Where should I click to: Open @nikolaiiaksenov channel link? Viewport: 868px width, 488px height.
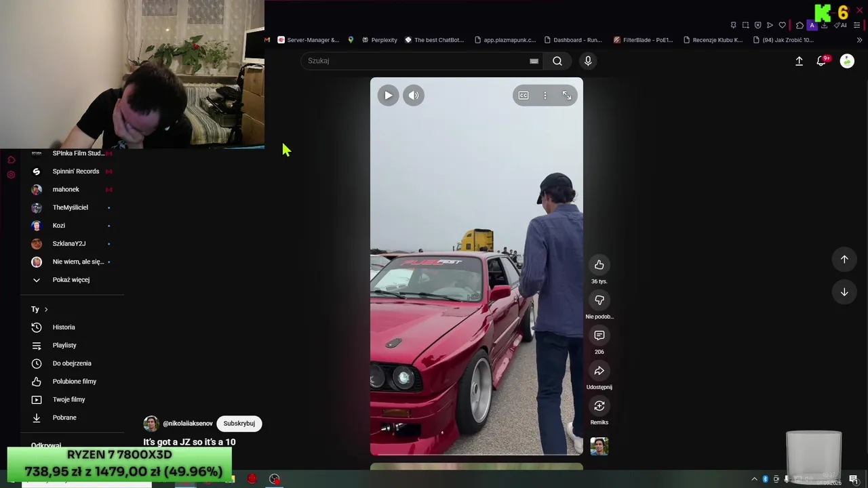[188, 424]
